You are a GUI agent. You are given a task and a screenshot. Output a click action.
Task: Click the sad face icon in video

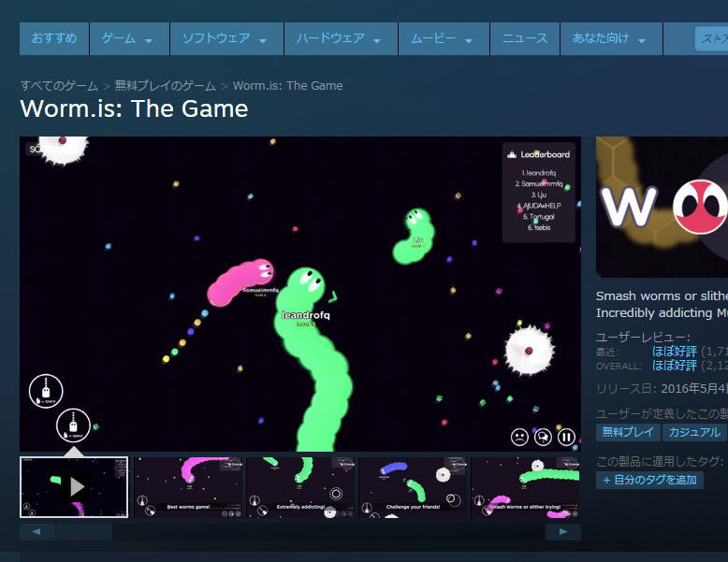pos(519,437)
